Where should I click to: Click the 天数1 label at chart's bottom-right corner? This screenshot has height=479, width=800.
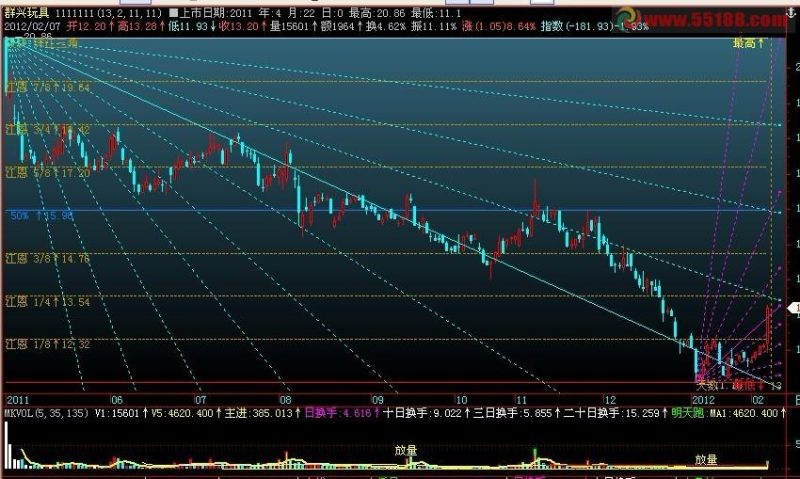(x=713, y=386)
